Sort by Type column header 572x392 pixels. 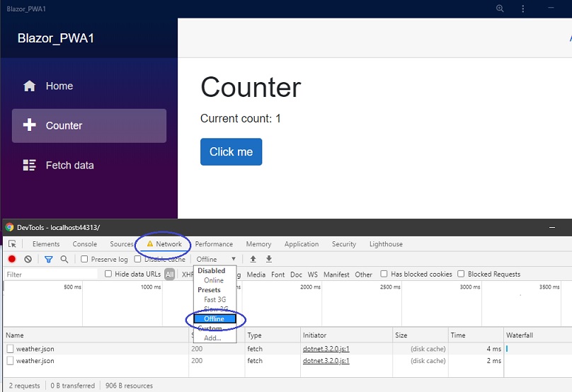pos(273,335)
